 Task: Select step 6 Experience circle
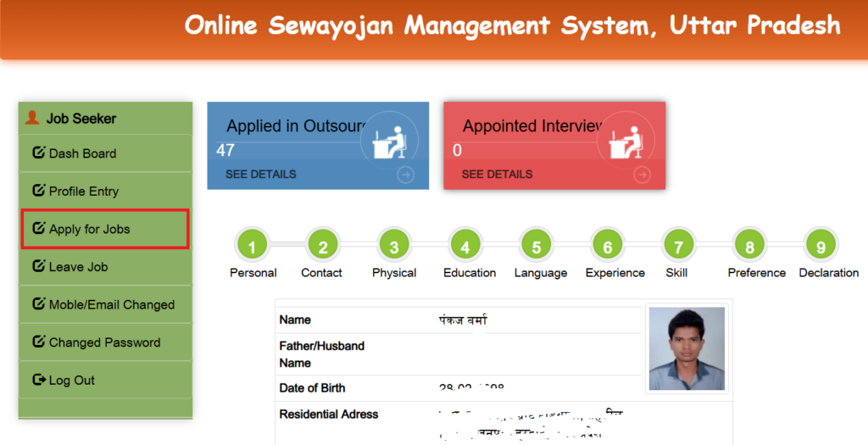click(608, 247)
